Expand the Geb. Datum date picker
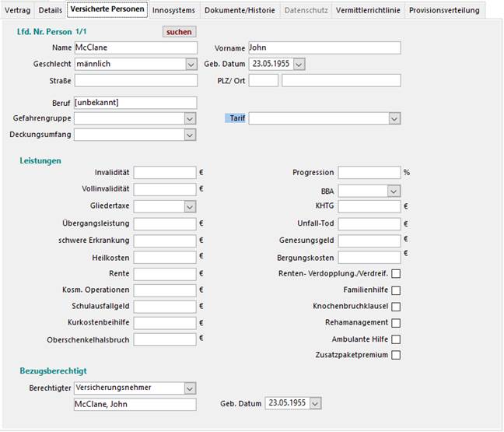Viewport: 504px width, 432px height. pyautogui.click(x=299, y=64)
